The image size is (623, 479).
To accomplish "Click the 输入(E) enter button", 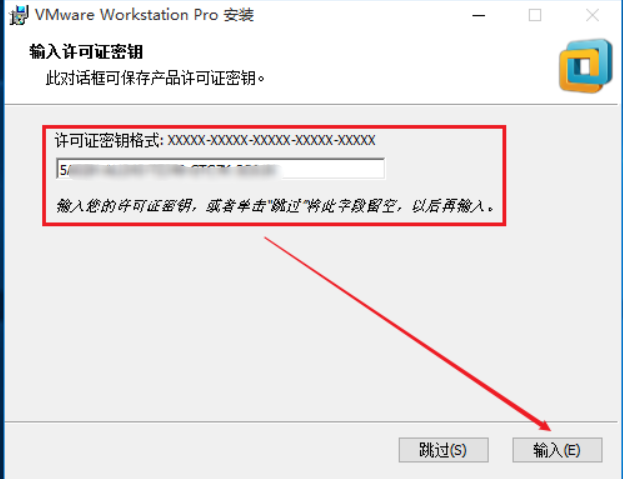I will tap(557, 450).
